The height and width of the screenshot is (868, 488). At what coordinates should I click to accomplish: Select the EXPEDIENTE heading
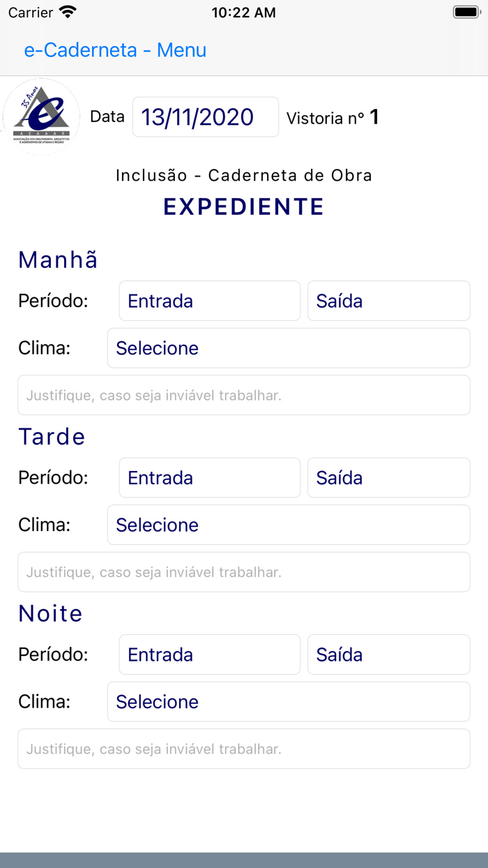coord(243,206)
